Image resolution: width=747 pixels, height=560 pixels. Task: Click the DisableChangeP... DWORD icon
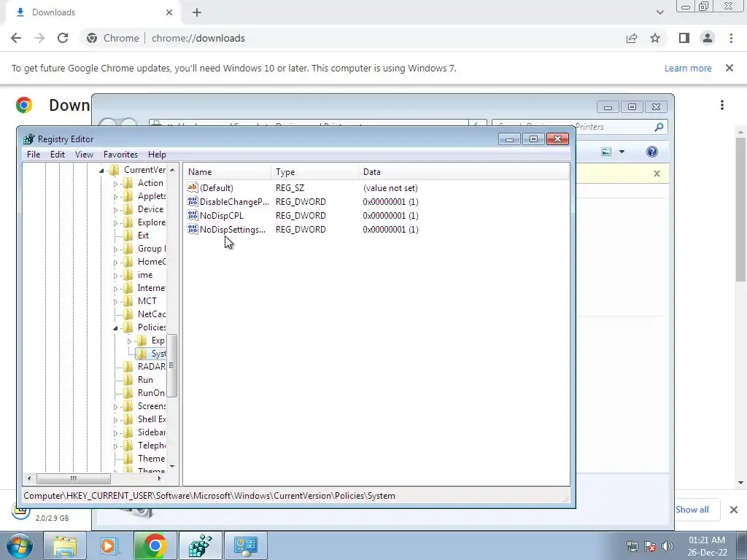tap(193, 201)
